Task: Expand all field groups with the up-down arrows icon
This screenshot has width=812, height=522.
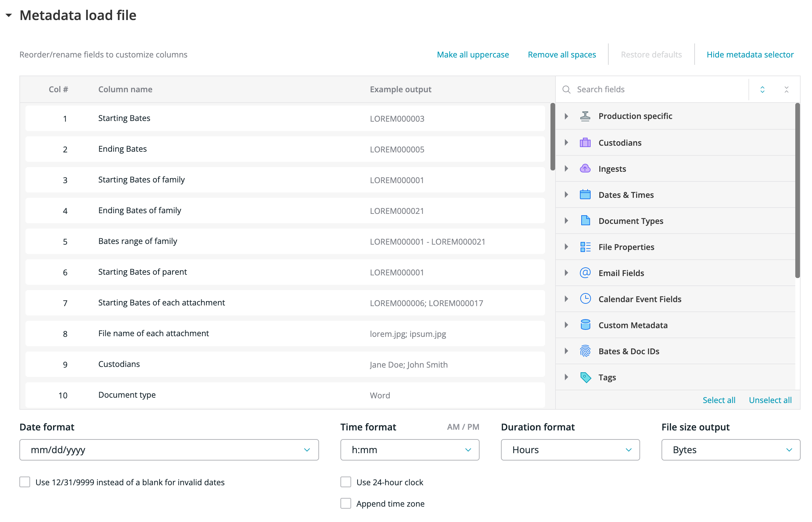Action: [762, 90]
